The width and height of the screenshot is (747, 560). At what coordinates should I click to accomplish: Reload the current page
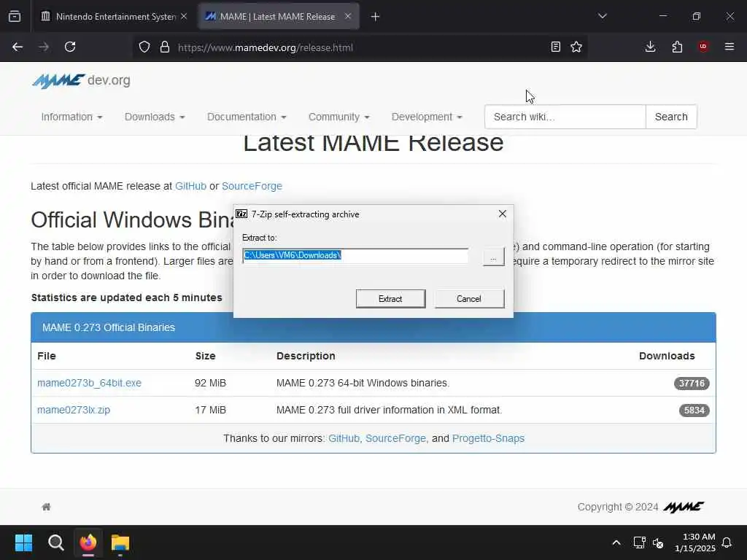[x=70, y=47]
